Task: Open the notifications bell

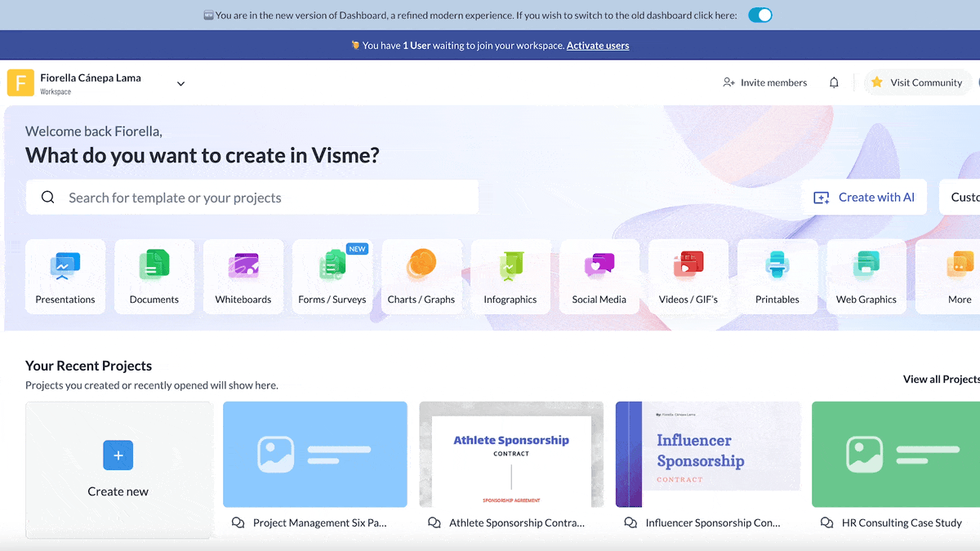Action: coord(834,82)
